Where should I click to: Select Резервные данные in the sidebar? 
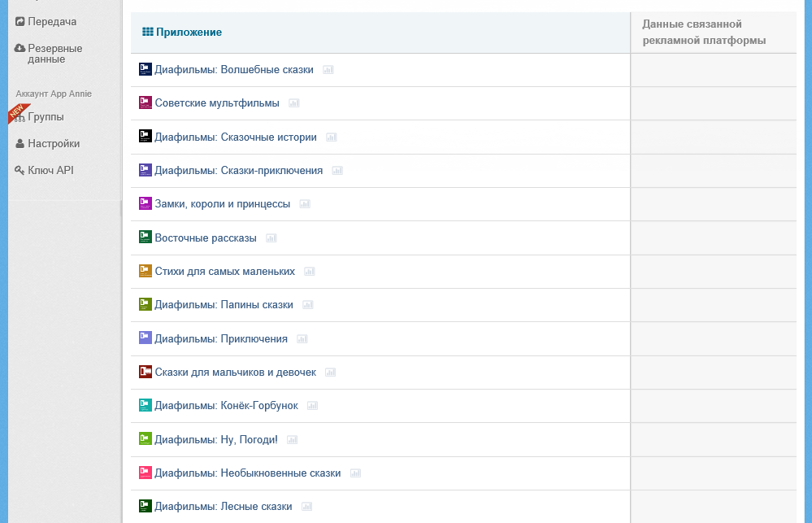54,54
